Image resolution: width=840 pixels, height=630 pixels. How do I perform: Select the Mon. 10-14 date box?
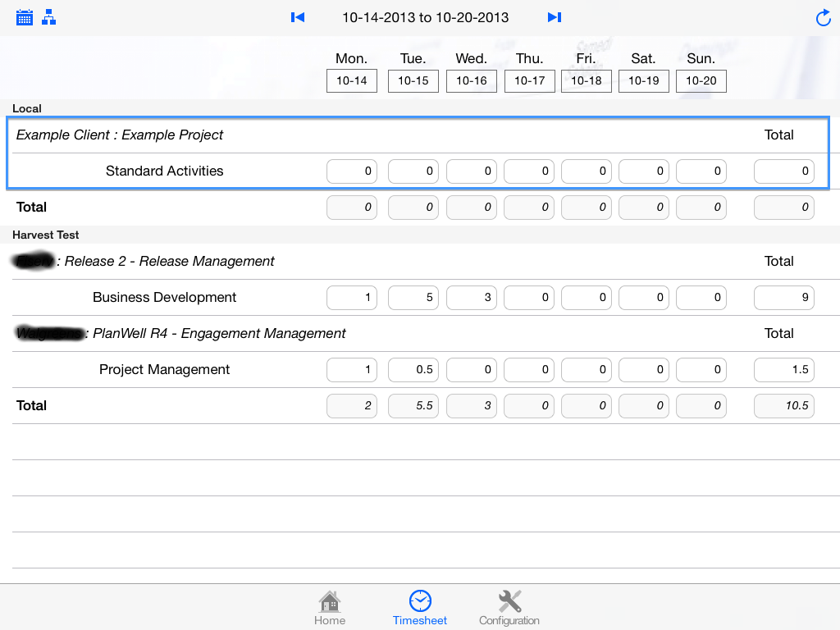(352, 81)
